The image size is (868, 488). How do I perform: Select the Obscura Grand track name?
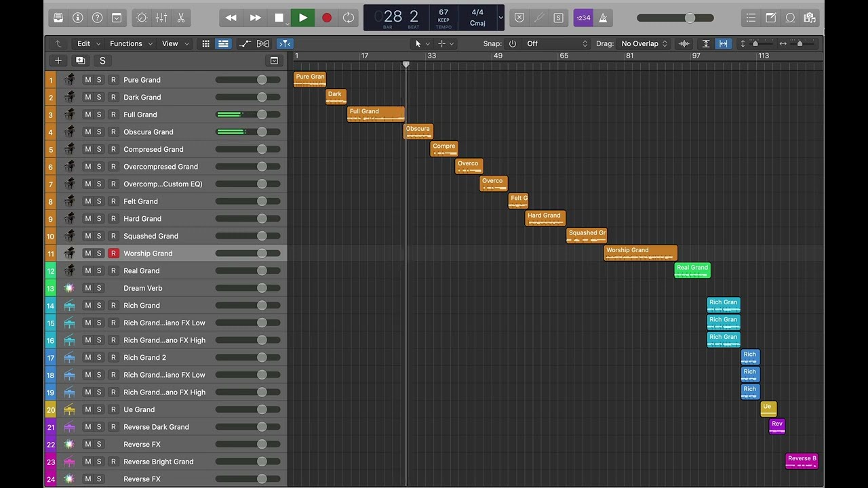pos(149,132)
